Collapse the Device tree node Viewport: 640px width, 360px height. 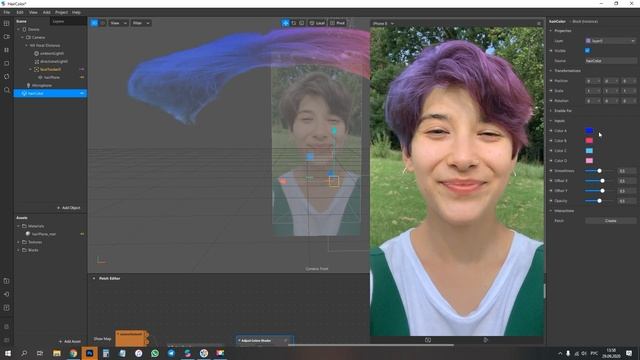tap(18, 29)
